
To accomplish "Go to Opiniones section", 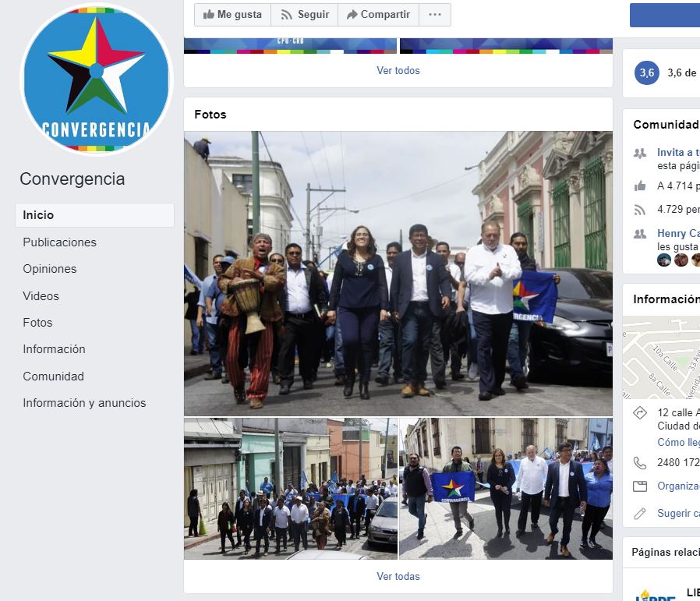I will [x=50, y=269].
